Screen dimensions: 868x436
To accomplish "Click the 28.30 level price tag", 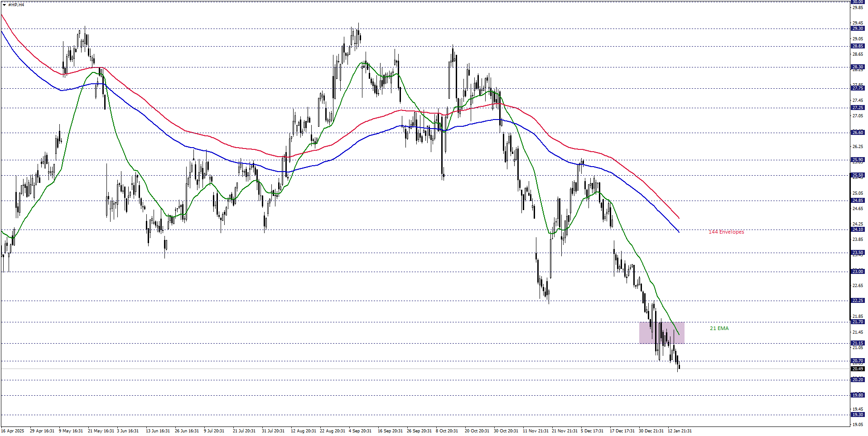I will [x=857, y=67].
